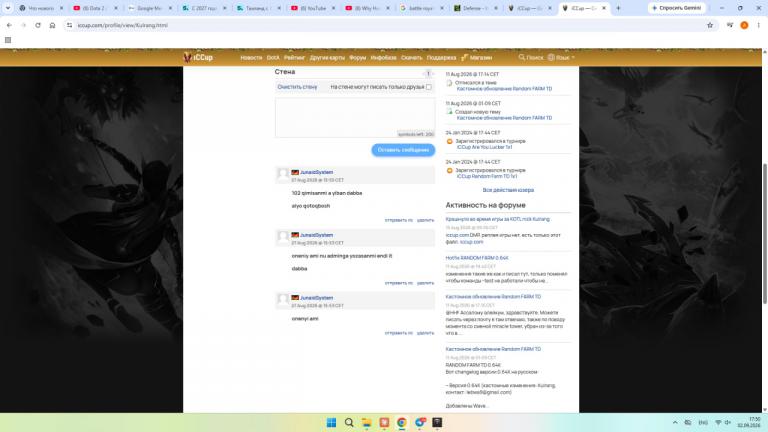The height and width of the screenshot is (432, 768).
Task: Open the DotA menu item
Action: 273,57
